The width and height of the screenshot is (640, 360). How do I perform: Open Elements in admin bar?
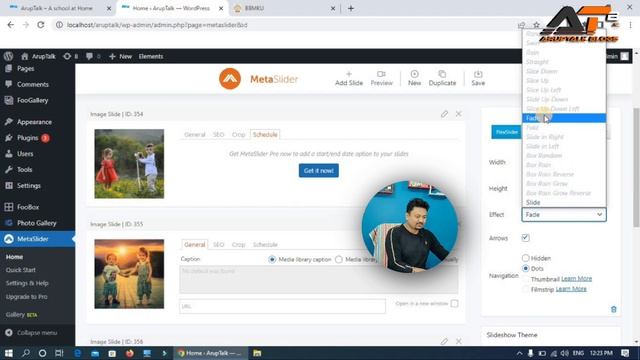(151, 56)
